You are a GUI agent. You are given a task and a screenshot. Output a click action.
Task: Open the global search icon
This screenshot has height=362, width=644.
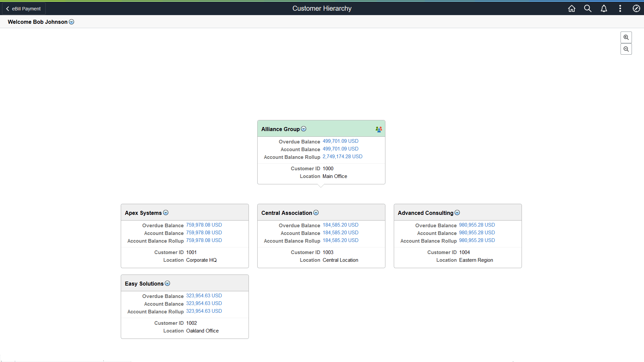pyautogui.click(x=588, y=9)
